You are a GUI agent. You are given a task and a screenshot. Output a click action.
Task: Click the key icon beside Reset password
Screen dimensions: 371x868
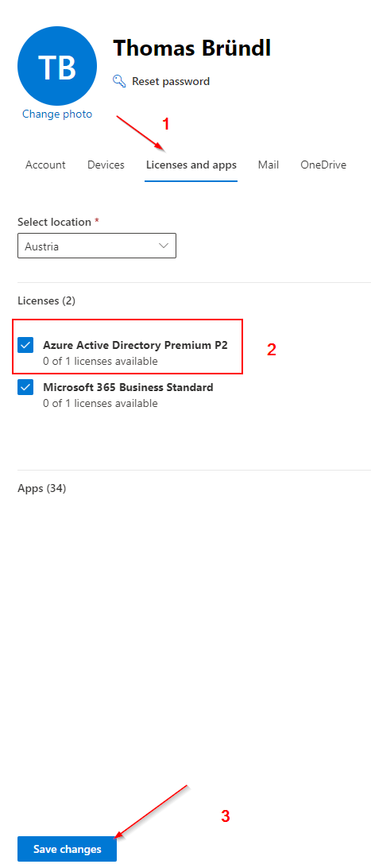[x=119, y=81]
